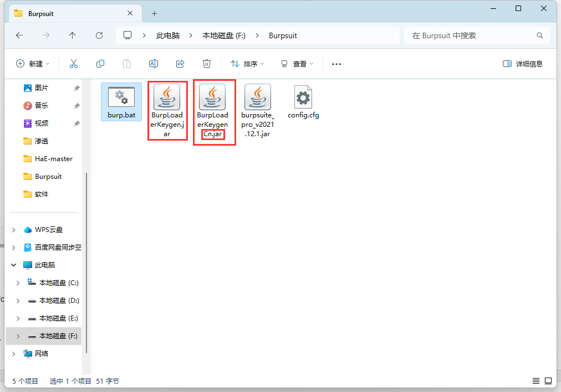The height and width of the screenshot is (392, 561).
Task: Expand WPS云盘 tree node
Action: [x=14, y=230]
